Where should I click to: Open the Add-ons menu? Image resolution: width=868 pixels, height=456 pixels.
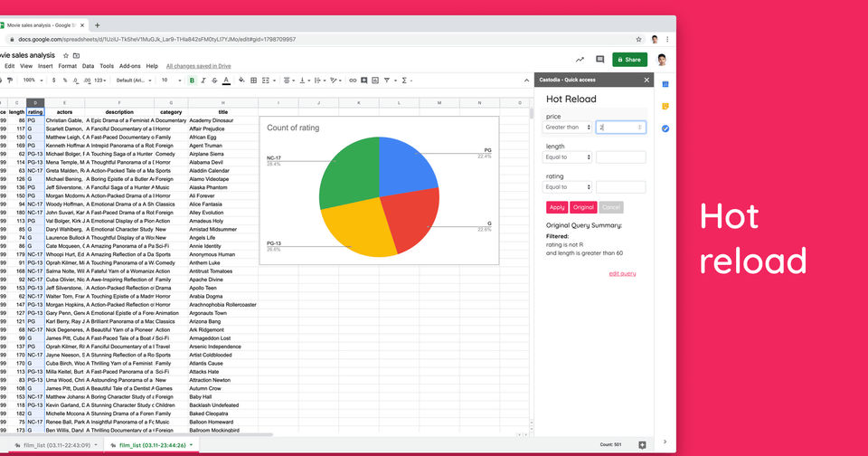pyautogui.click(x=130, y=66)
